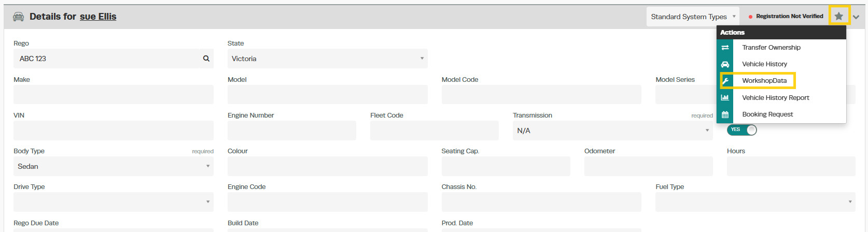Open the Standard System Types dropdown
868x232 pixels.
(x=693, y=17)
